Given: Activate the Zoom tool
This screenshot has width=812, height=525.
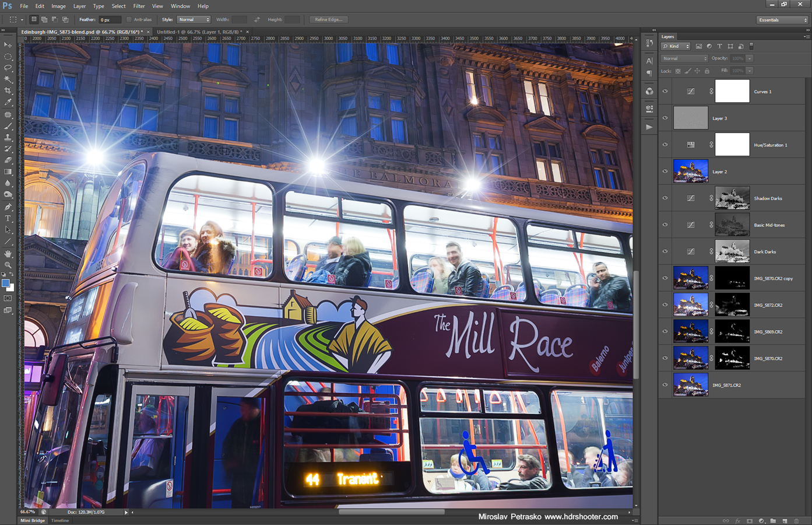Looking at the screenshot, I should pos(8,265).
